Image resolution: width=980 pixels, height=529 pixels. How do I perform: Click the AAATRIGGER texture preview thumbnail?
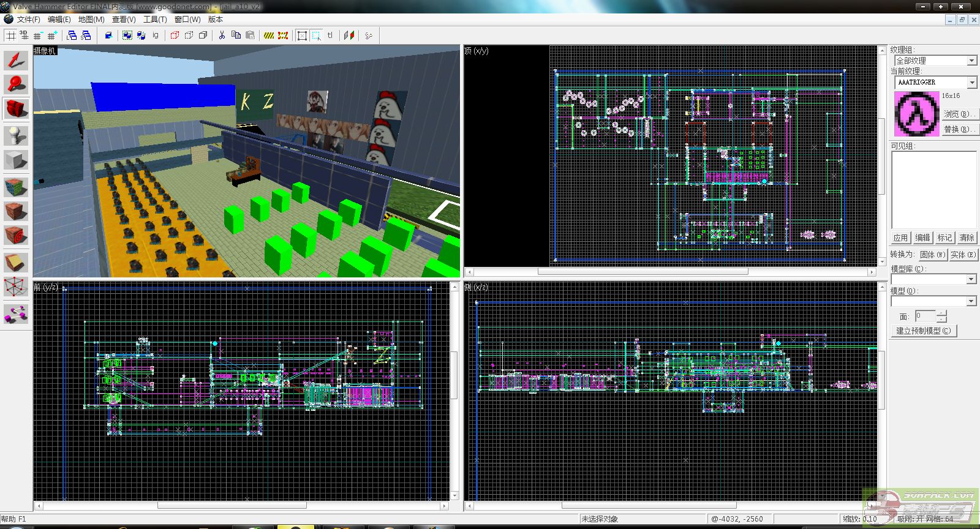pos(916,114)
